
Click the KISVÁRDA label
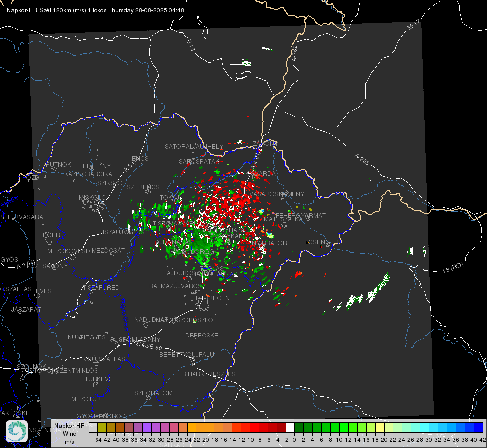tap(260, 174)
